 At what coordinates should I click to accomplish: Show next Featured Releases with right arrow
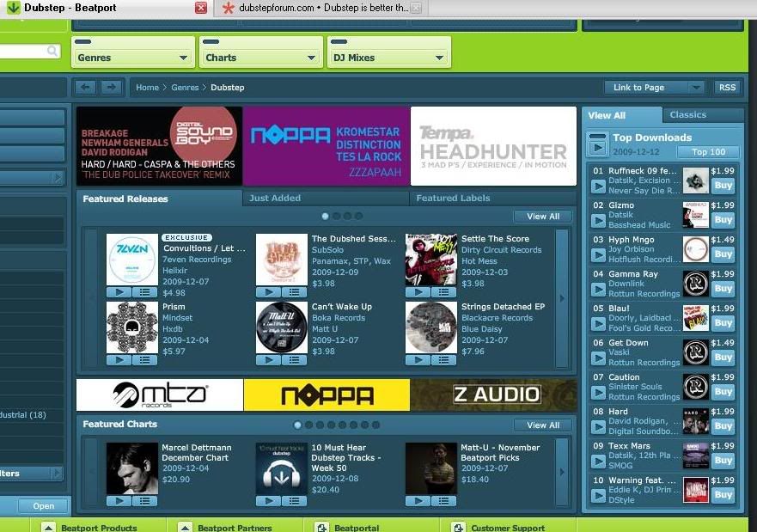tap(562, 298)
